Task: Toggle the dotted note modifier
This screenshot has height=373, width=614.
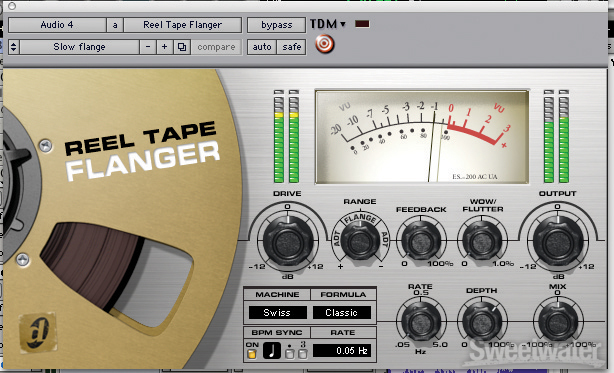Action: (x=289, y=353)
